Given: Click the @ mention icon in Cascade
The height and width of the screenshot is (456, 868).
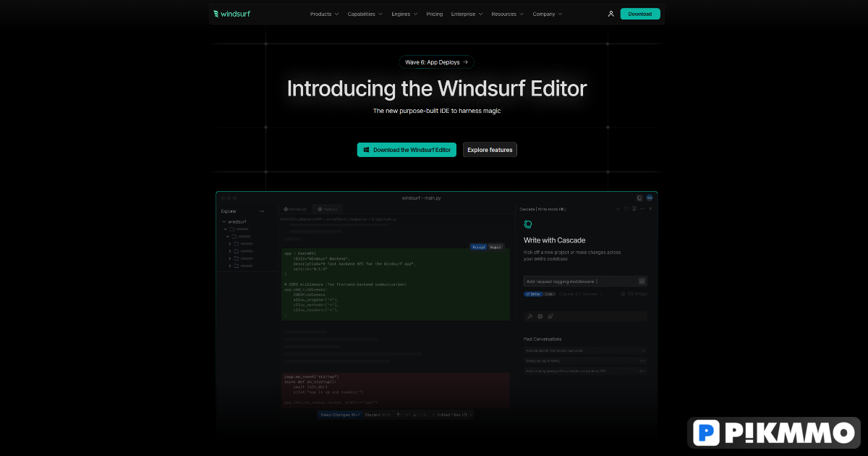Looking at the screenshot, I should pos(623,294).
